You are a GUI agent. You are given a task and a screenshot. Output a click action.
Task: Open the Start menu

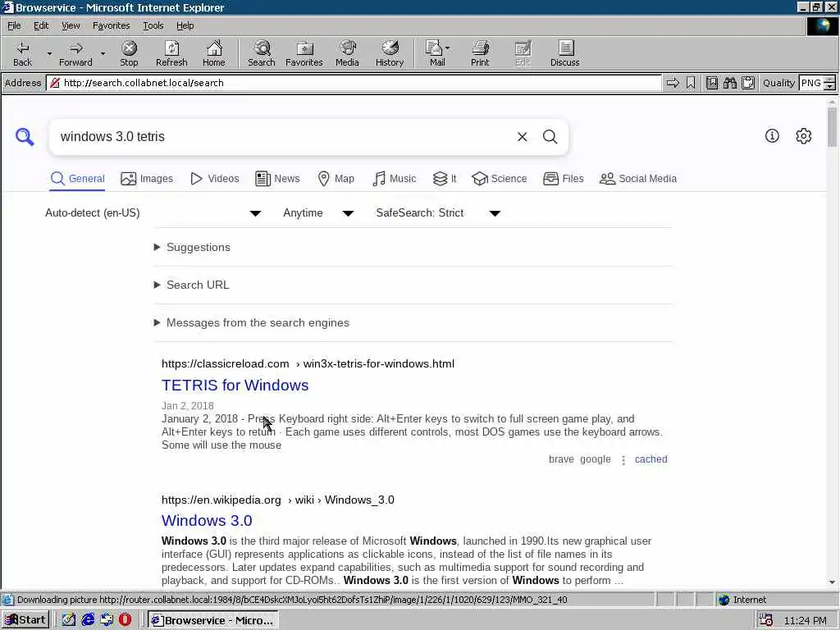tap(25, 620)
